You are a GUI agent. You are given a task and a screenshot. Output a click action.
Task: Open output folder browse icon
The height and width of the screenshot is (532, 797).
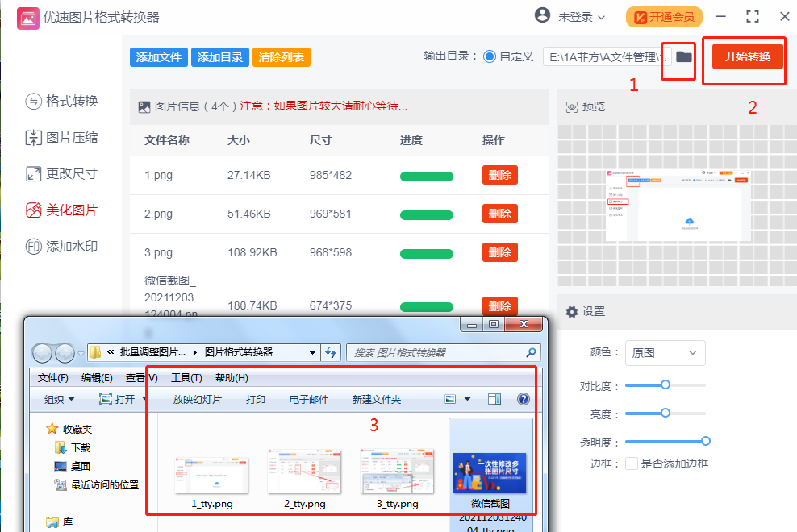[683, 57]
